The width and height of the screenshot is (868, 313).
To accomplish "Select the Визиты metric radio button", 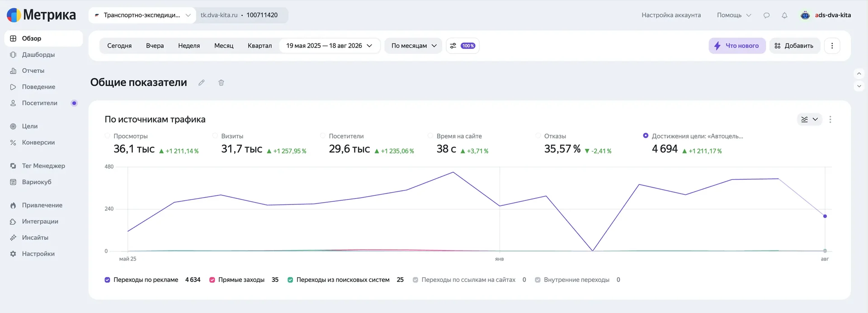I will click(x=215, y=136).
